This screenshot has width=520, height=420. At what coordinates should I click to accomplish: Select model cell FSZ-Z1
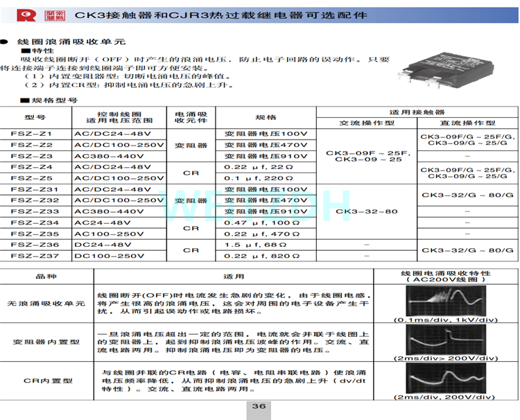[31, 134]
